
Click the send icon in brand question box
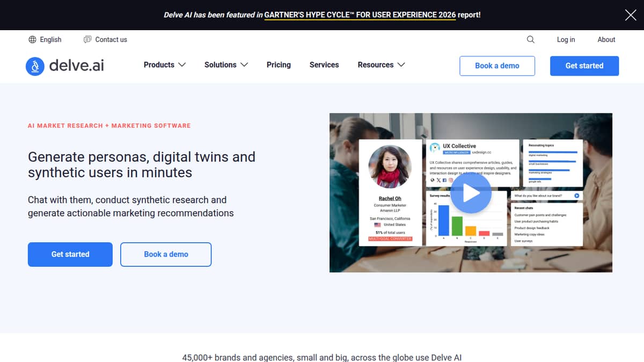pyautogui.click(x=577, y=196)
